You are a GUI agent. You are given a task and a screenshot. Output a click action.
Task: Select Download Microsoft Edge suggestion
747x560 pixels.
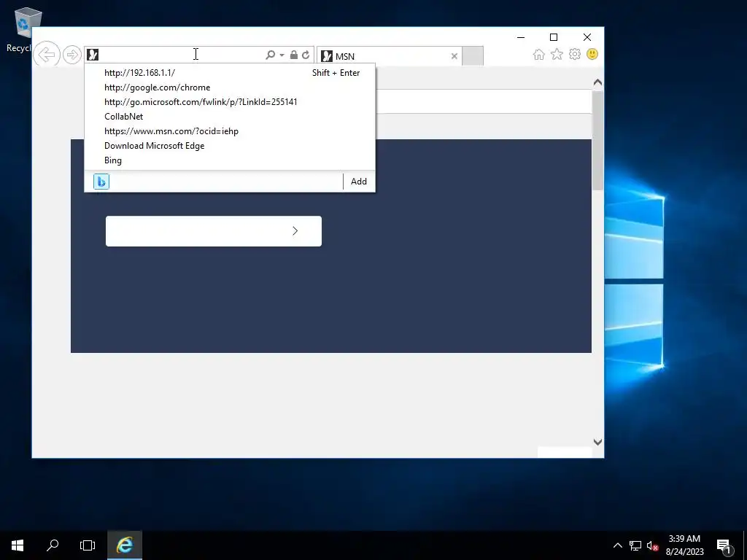tap(230, 146)
